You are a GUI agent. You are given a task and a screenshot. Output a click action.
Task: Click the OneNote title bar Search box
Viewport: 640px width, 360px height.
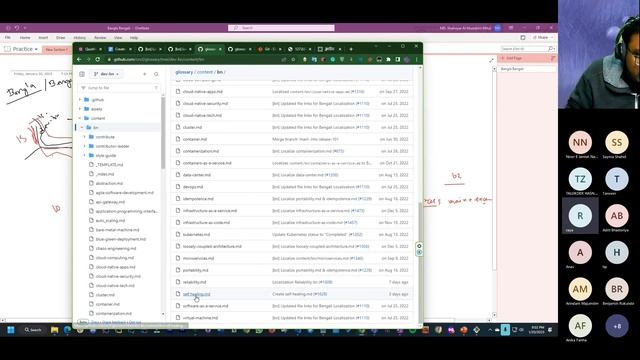tap(281, 28)
